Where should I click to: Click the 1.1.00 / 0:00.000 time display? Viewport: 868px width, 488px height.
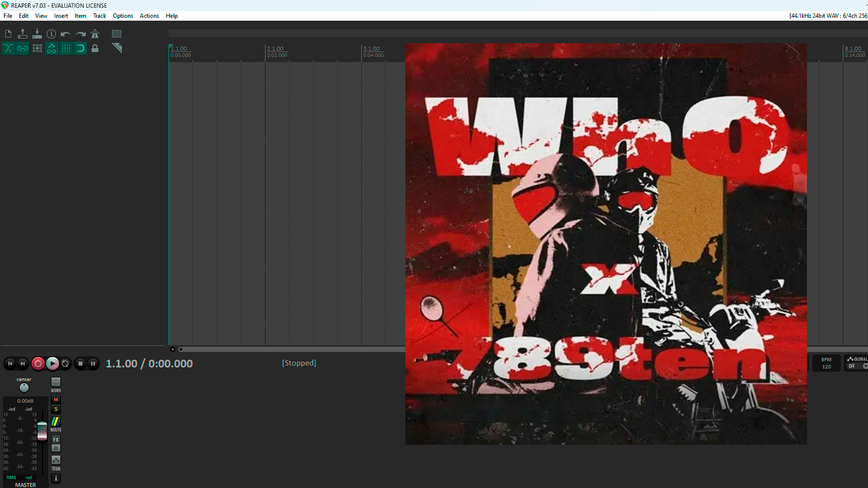(149, 363)
